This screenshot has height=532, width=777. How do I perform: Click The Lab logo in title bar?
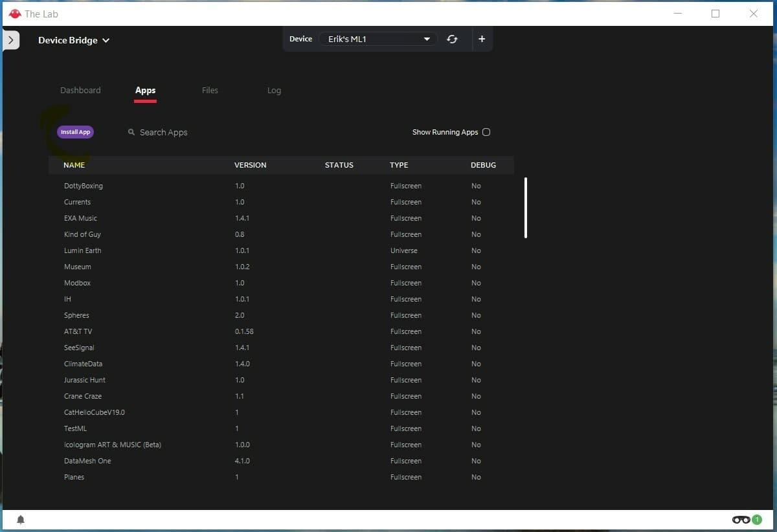tap(15, 14)
